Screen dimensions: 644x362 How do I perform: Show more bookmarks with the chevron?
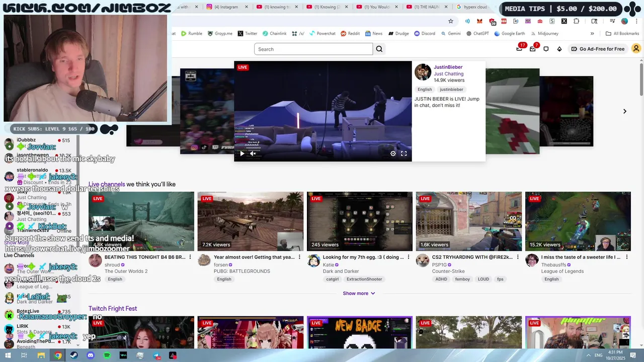click(592, 33)
